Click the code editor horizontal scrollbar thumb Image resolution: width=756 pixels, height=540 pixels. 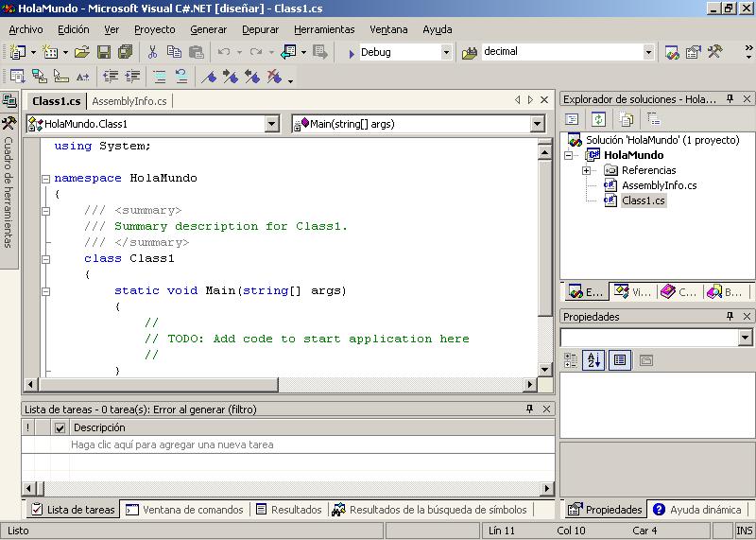[158, 385]
